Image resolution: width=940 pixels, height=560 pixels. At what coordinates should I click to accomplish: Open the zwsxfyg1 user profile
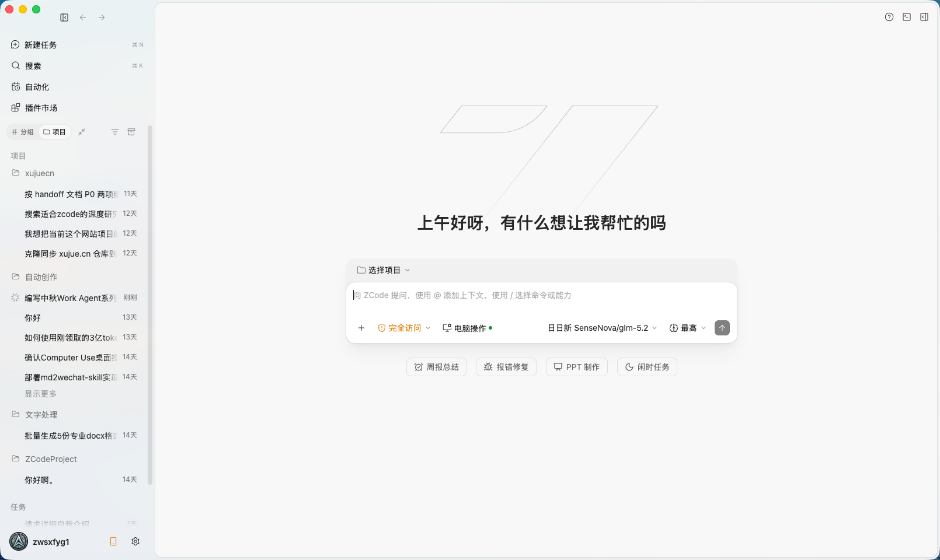pos(40,541)
